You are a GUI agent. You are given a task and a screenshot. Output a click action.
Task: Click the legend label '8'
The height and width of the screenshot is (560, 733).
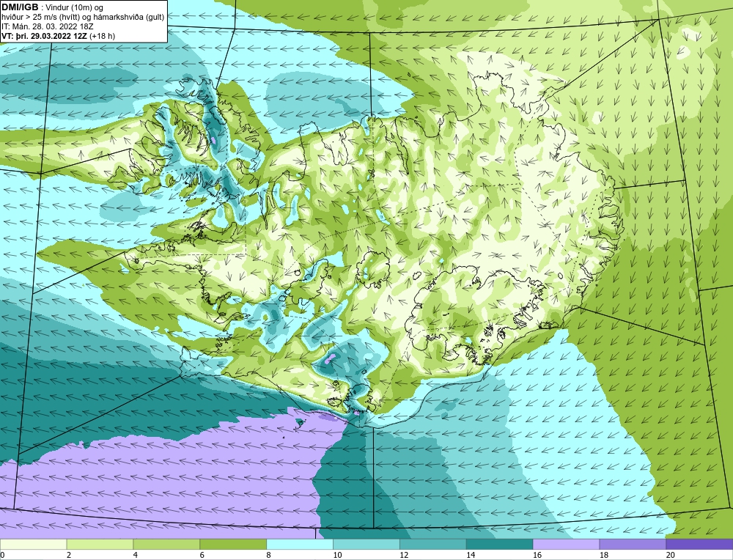pos(269,555)
